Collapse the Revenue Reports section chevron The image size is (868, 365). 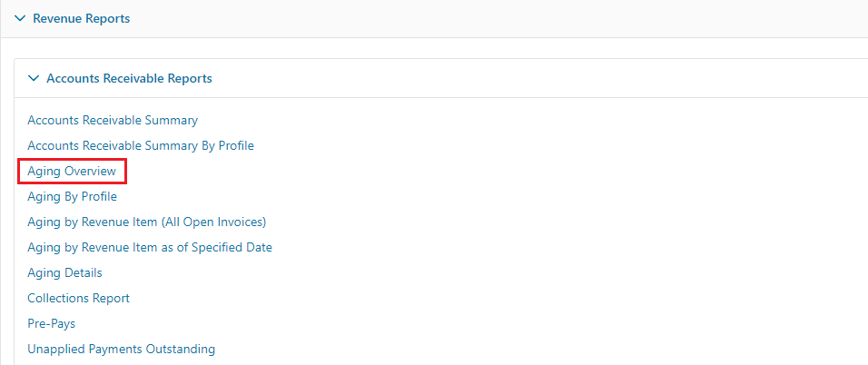pos(20,19)
